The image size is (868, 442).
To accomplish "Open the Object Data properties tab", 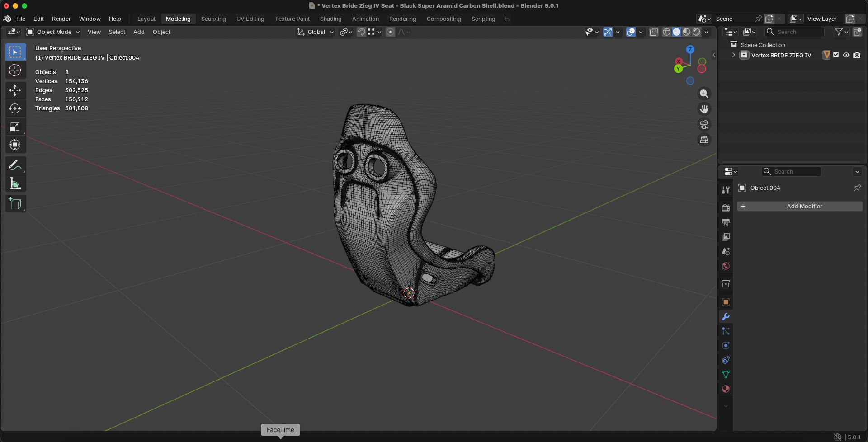I will point(726,375).
